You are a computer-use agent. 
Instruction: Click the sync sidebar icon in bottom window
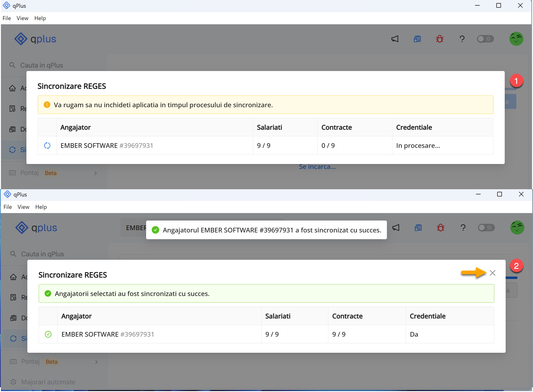click(13, 338)
